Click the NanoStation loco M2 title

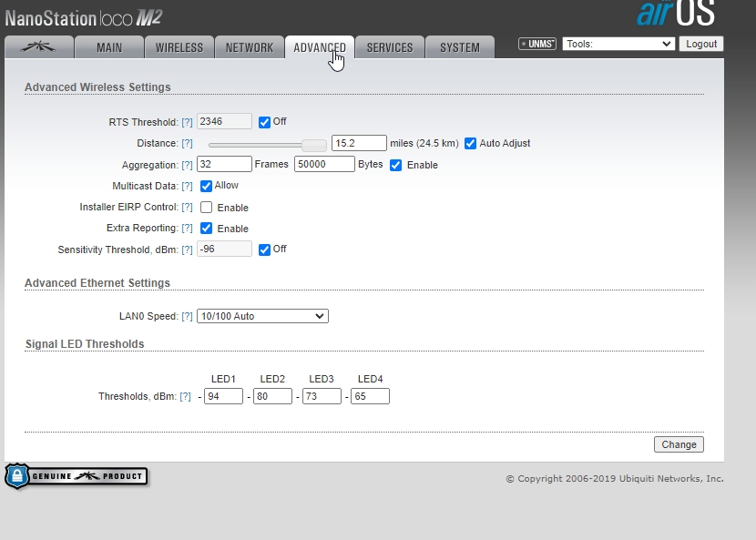click(84, 18)
